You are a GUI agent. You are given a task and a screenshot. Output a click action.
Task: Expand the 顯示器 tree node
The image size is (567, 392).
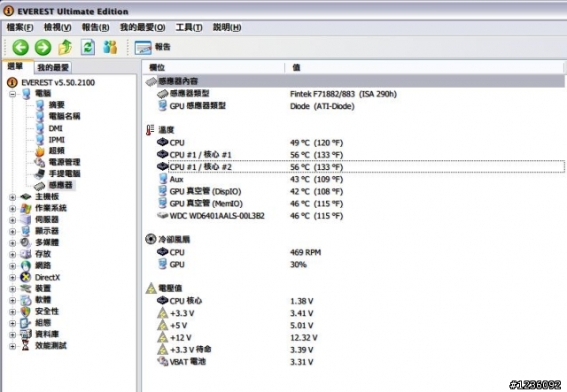click(x=12, y=232)
